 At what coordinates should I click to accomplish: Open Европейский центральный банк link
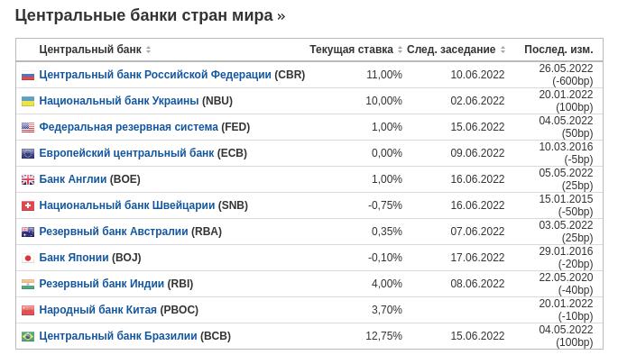click(126, 154)
